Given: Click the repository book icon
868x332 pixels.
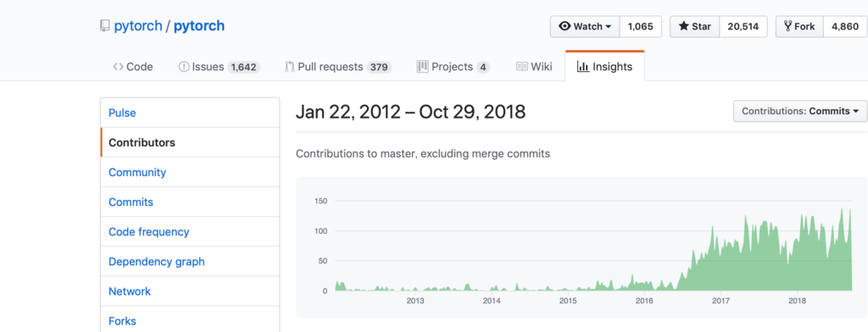Looking at the screenshot, I should [104, 26].
